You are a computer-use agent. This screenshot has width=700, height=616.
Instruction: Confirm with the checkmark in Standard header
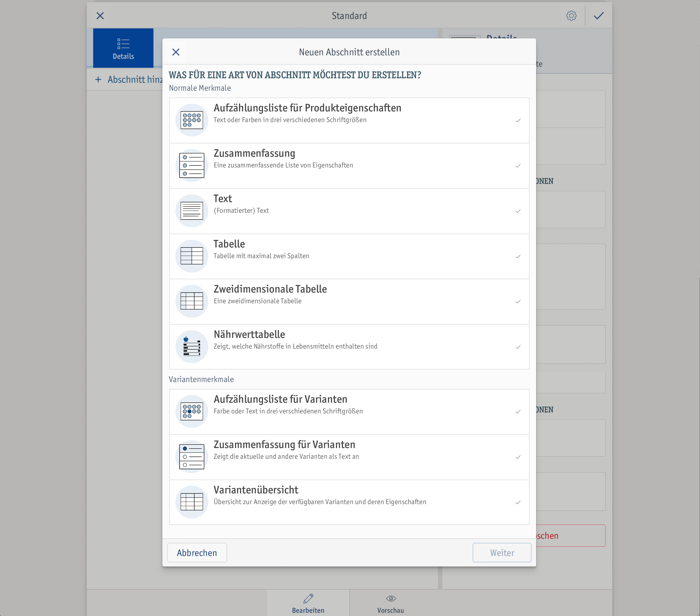599,16
